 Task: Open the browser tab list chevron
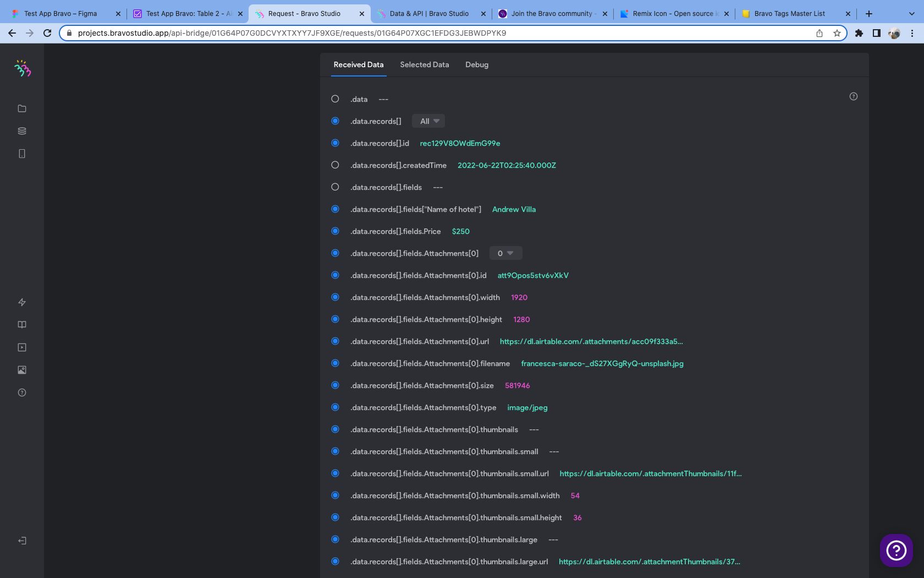tap(911, 14)
